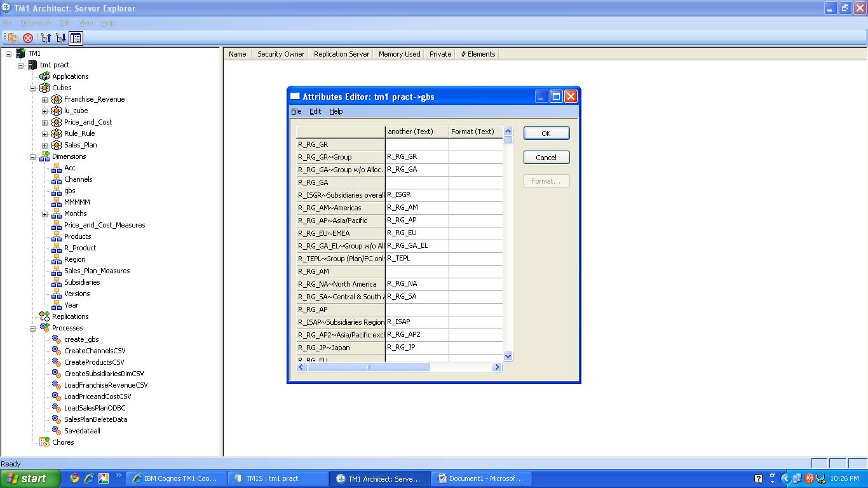Image resolution: width=868 pixels, height=488 pixels.
Task: Click the Sales_Plan cube icon
Action: [x=57, y=145]
